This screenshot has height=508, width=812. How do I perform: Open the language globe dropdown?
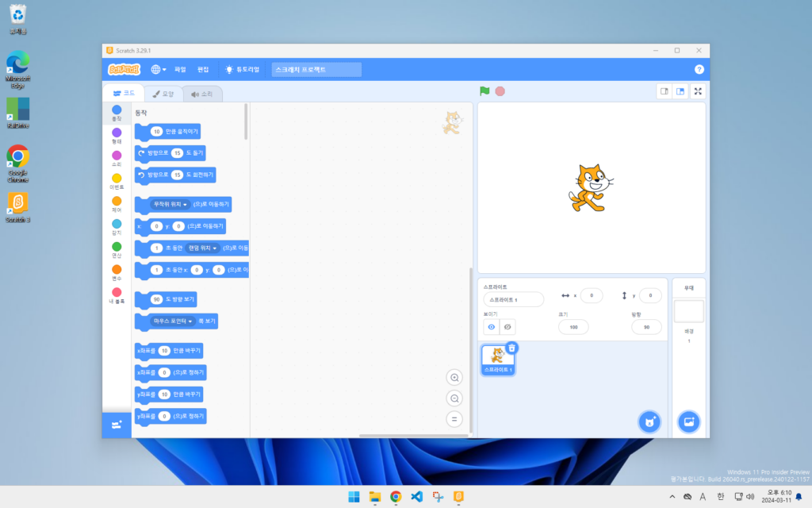[x=159, y=70]
